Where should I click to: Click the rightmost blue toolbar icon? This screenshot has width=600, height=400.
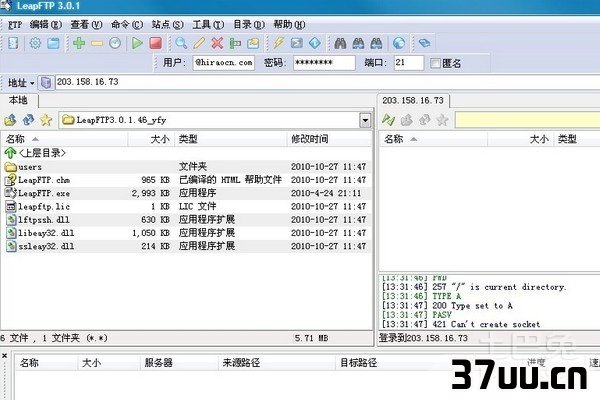424,43
